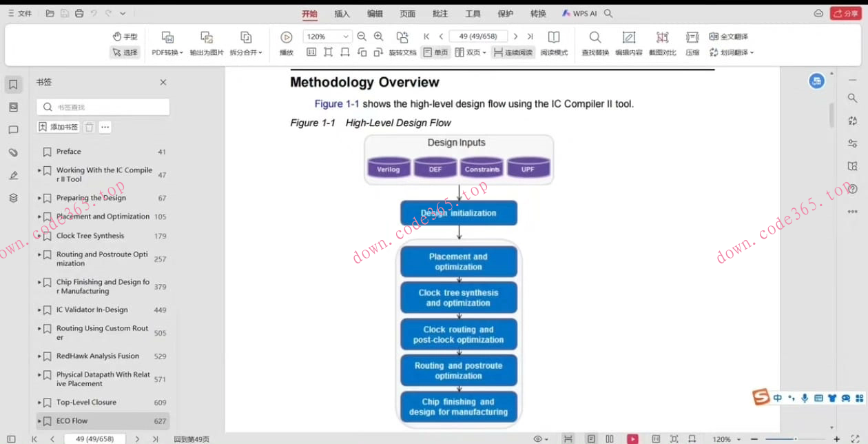Toggle Single Page (单页) view

click(x=435, y=52)
